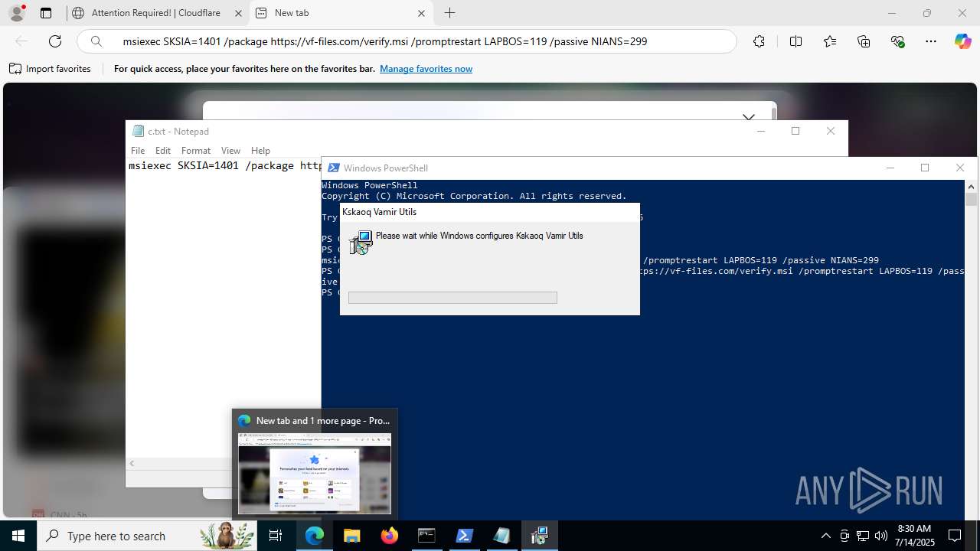Click the browser refresh icon
Screen dimensions: 980x551
tap(55, 41)
